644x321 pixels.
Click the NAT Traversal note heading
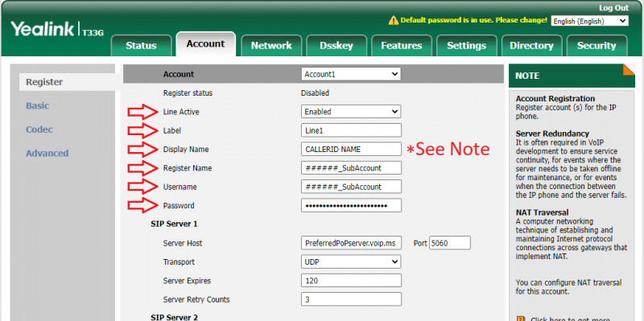[x=542, y=212]
